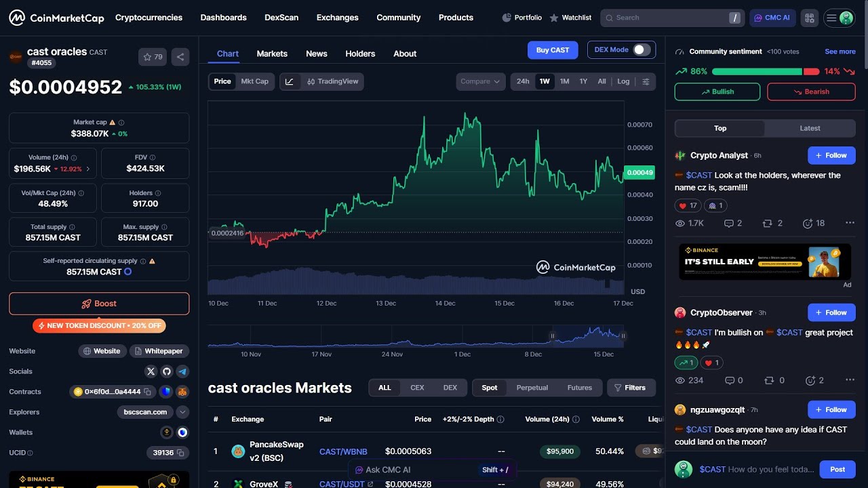Switch to the News tab
This screenshot has width=868, height=488.
[317, 54]
